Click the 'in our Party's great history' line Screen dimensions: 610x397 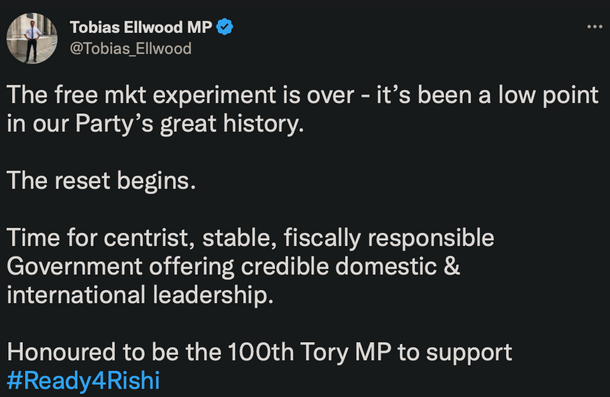pyautogui.click(x=155, y=124)
